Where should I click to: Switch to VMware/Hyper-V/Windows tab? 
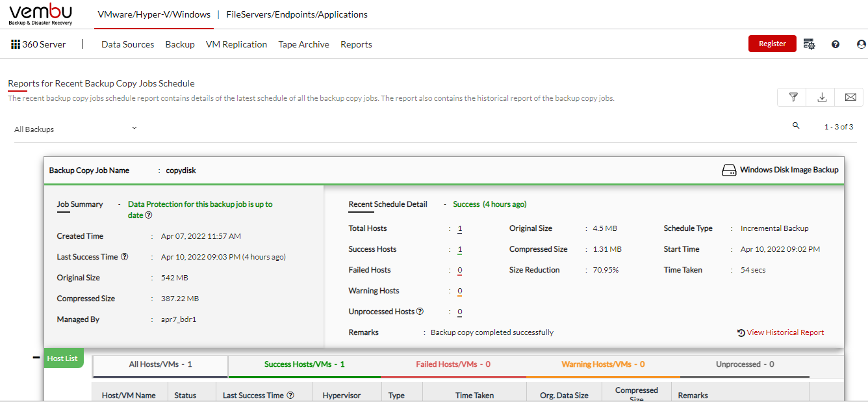(154, 14)
